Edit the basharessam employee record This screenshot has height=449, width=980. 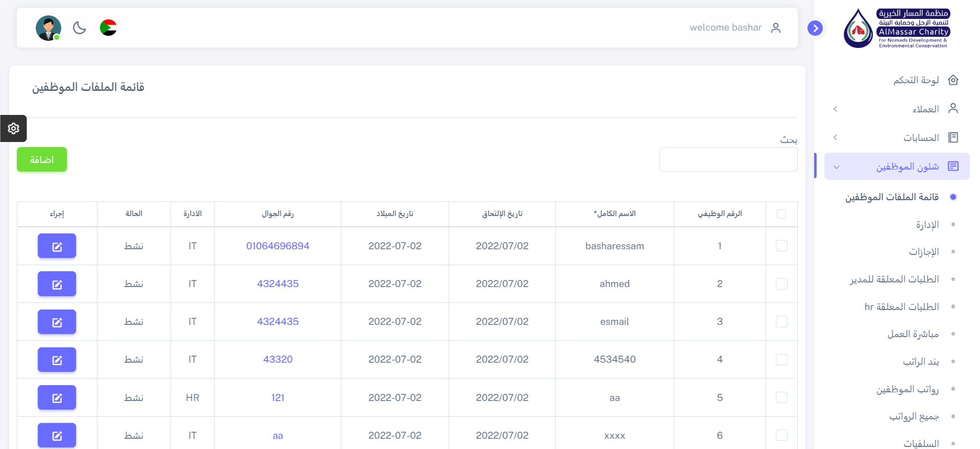point(57,246)
